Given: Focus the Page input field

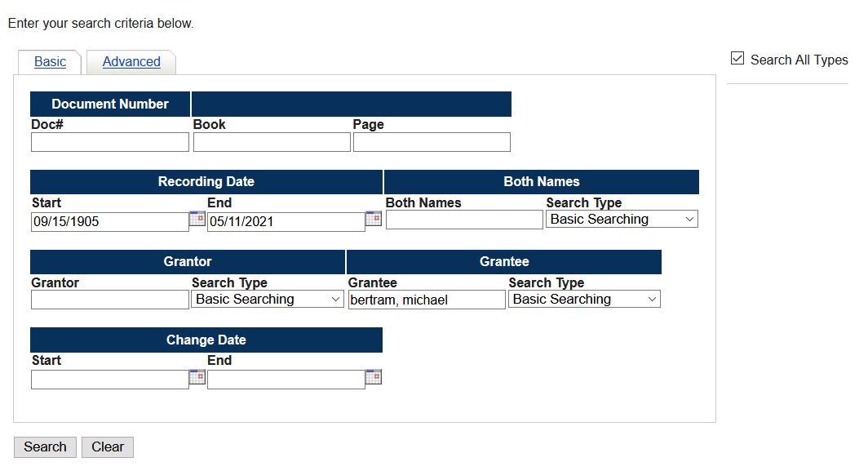Looking at the screenshot, I should point(432,142).
